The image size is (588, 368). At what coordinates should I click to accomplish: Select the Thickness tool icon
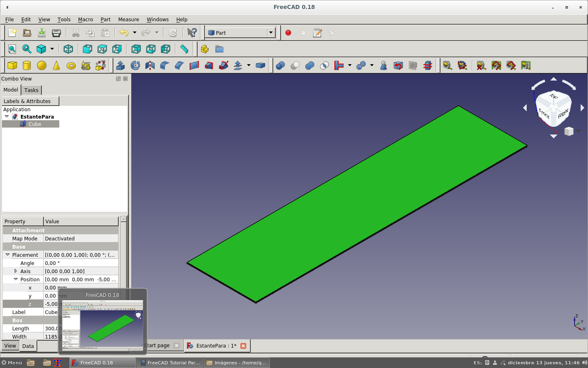tap(260, 65)
